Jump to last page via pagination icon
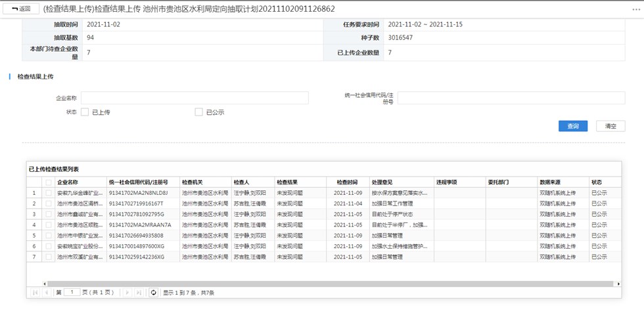Viewport: 644px width, 315px height. [x=139, y=292]
